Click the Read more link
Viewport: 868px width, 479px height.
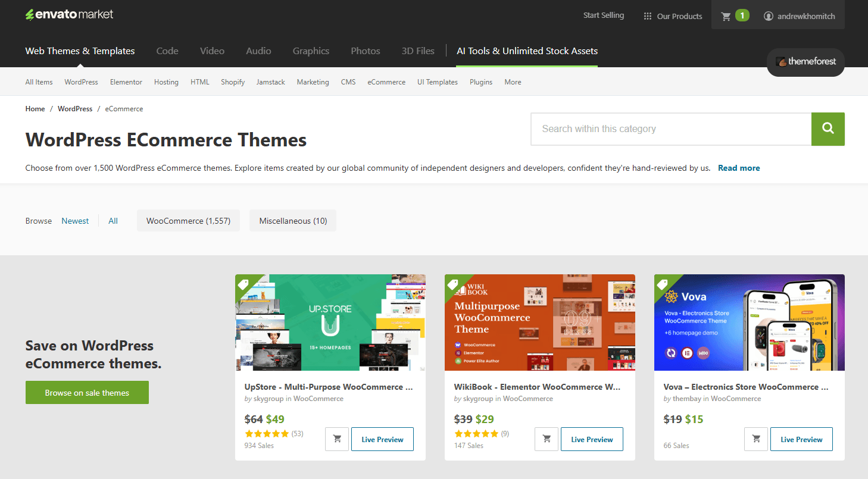click(739, 168)
